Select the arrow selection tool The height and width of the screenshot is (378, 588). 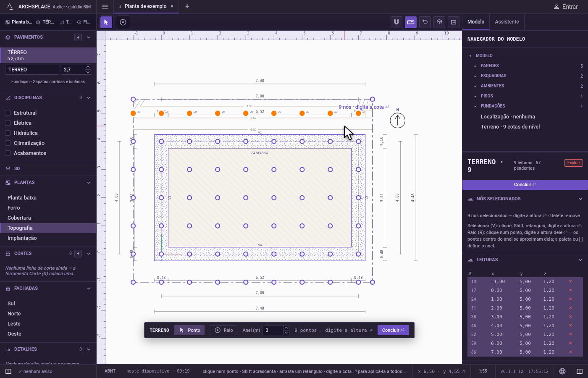click(x=106, y=22)
